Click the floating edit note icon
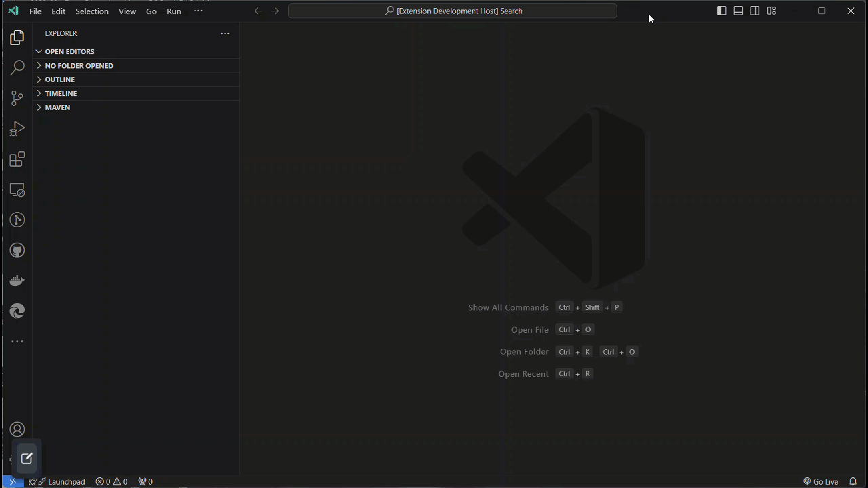868x488 pixels. click(x=27, y=458)
